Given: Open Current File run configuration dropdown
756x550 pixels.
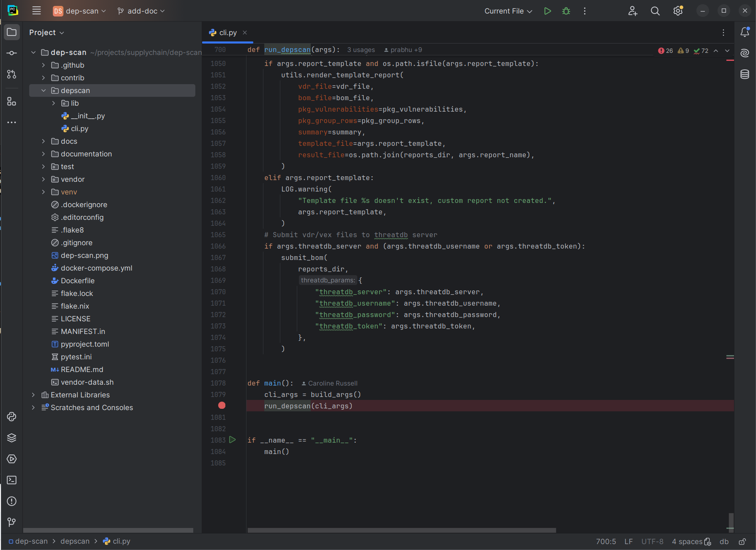Looking at the screenshot, I should (x=508, y=11).
